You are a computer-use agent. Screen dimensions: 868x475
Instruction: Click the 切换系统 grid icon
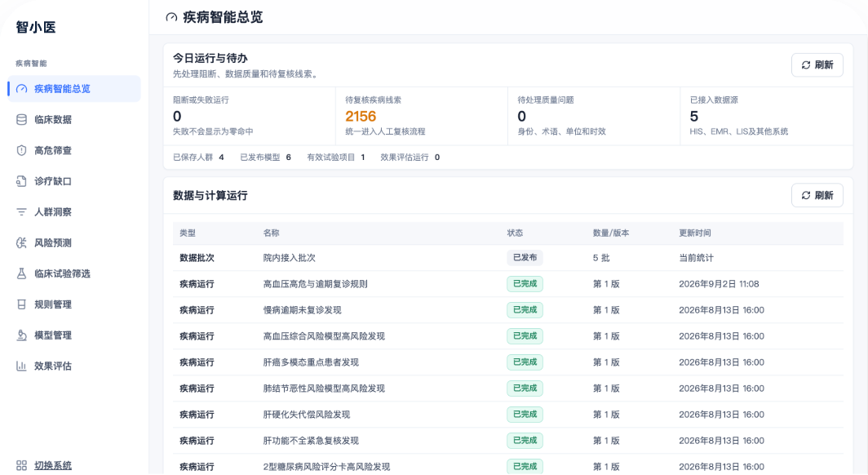tap(21, 465)
